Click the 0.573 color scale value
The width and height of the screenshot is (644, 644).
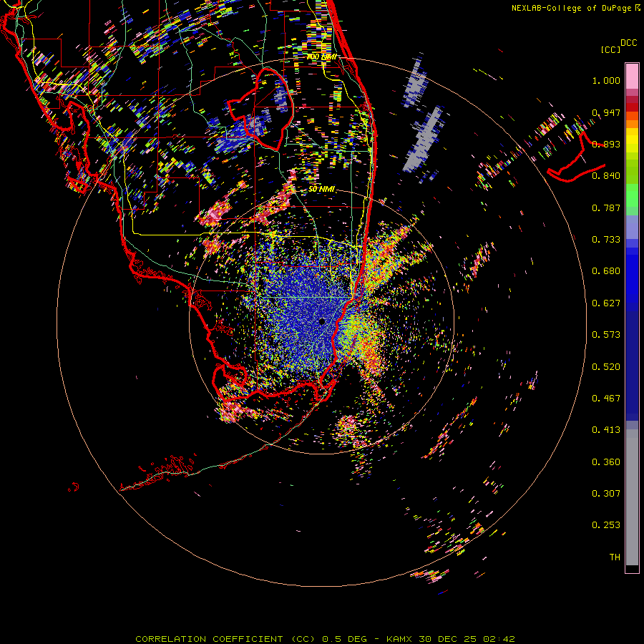tap(606, 335)
